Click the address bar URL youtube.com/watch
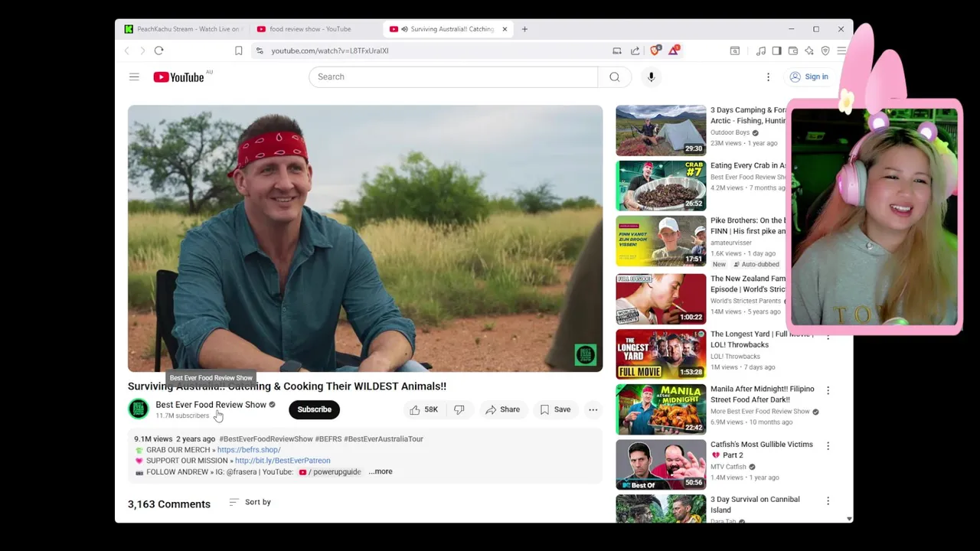The width and height of the screenshot is (980, 551). [x=330, y=51]
